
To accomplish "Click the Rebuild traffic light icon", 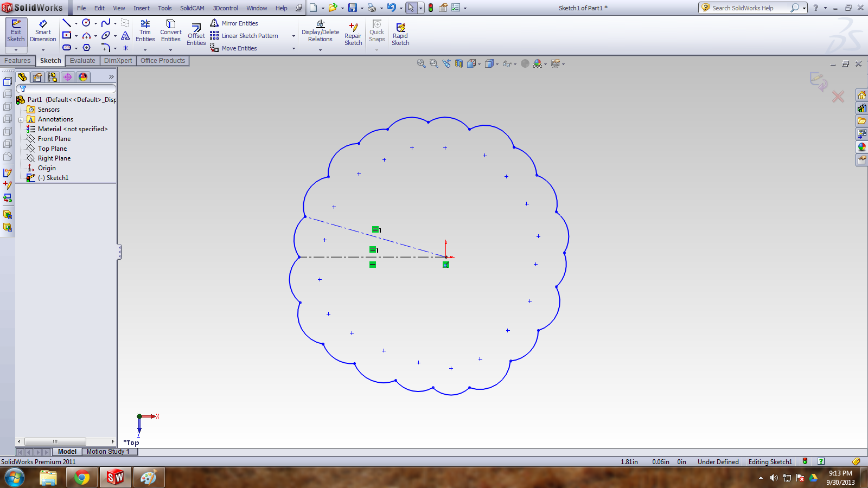I will click(431, 8).
